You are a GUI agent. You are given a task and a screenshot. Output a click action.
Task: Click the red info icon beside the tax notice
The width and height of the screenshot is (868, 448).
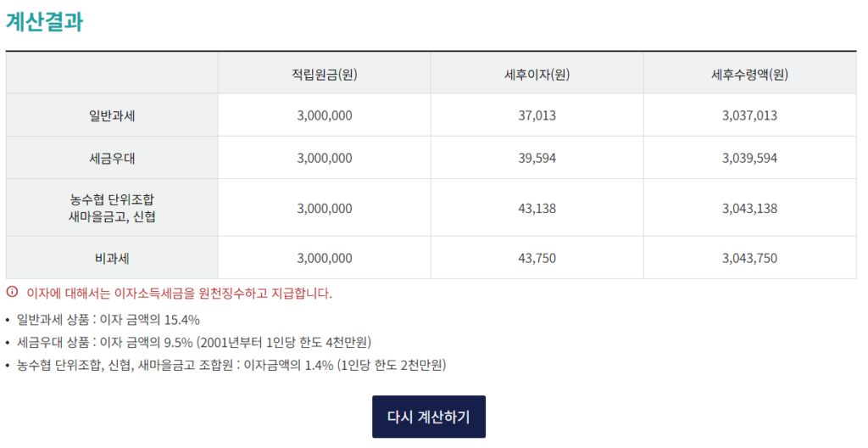click(x=12, y=292)
